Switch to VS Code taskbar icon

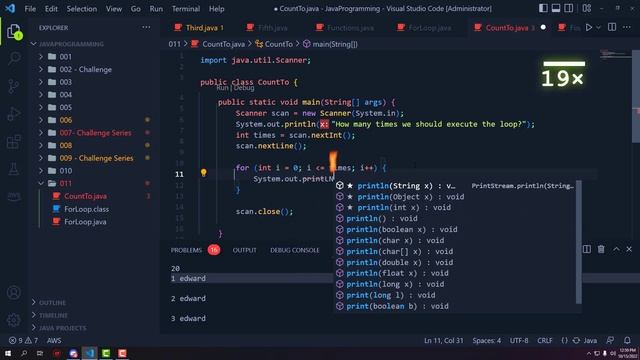point(89,353)
